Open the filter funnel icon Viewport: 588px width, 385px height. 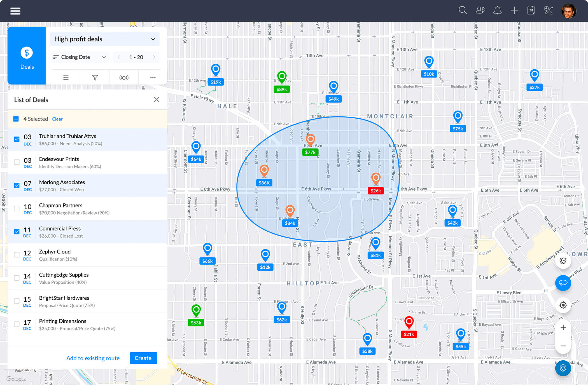click(95, 77)
